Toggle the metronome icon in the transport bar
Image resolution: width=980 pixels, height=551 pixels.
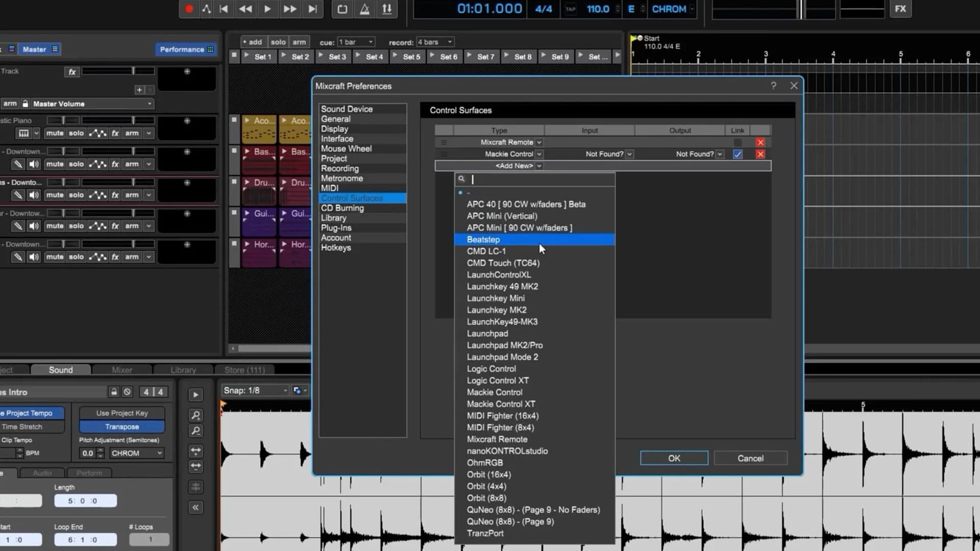click(364, 9)
